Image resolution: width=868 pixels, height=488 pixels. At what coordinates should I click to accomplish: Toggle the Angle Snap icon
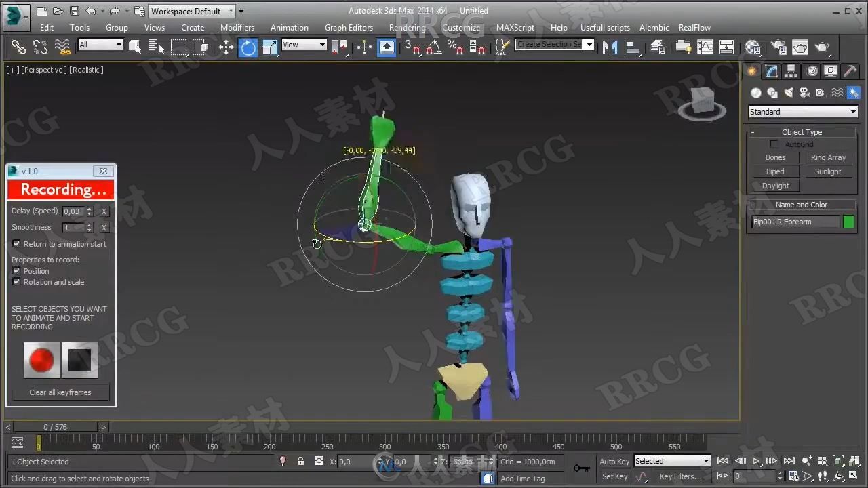coord(433,47)
